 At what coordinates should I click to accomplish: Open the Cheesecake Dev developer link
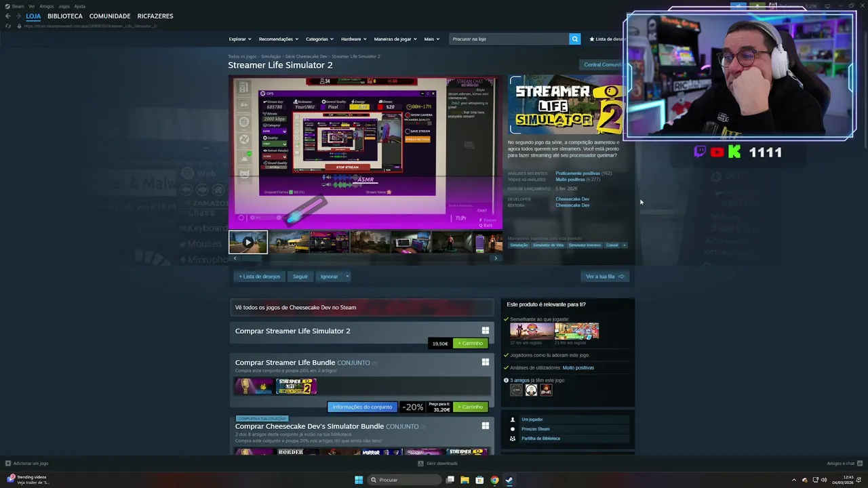coord(572,199)
